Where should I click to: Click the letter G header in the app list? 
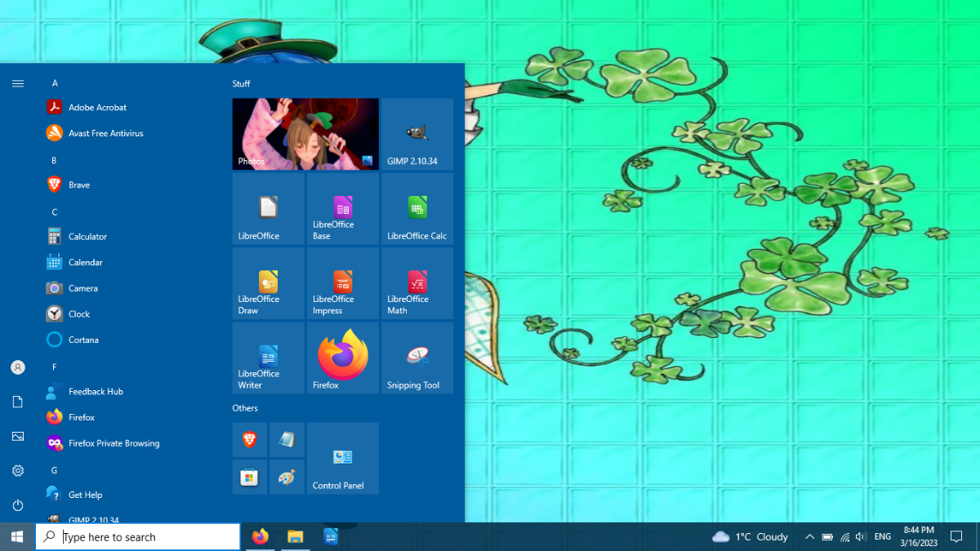pos(55,470)
